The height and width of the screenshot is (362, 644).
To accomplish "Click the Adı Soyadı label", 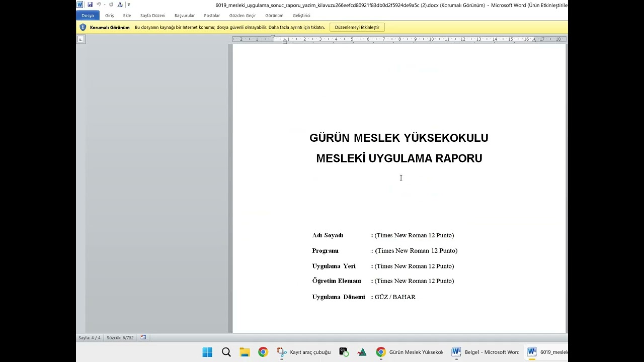I will [x=328, y=235].
